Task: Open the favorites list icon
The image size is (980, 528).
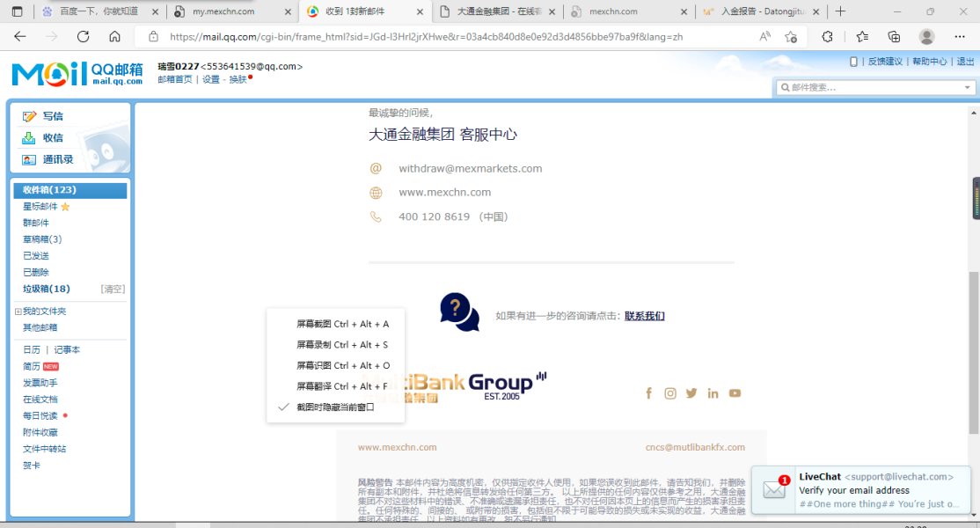Action: 862,37
